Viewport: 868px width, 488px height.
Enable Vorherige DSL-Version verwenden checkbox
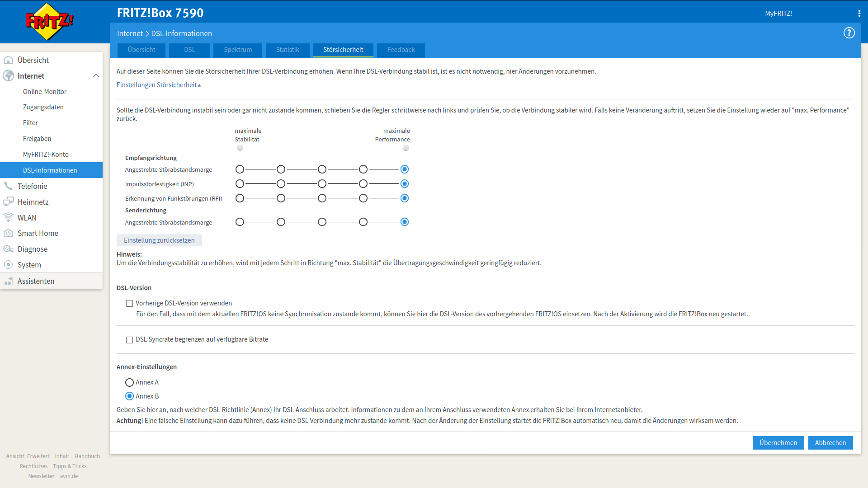pyautogui.click(x=129, y=304)
